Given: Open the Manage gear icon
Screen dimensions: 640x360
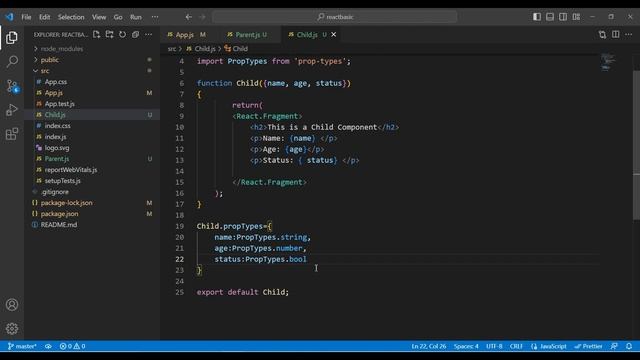Looking at the screenshot, I should pyautogui.click(x=12, y=328).
